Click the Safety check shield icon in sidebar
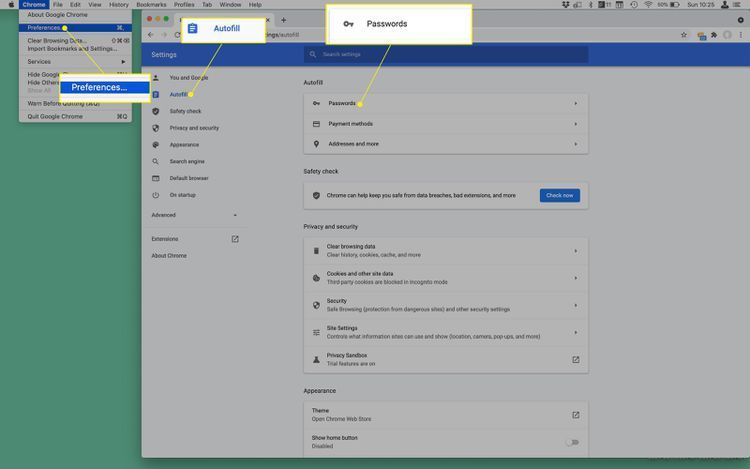Viewport: 750px width, 469px height. 156,111
